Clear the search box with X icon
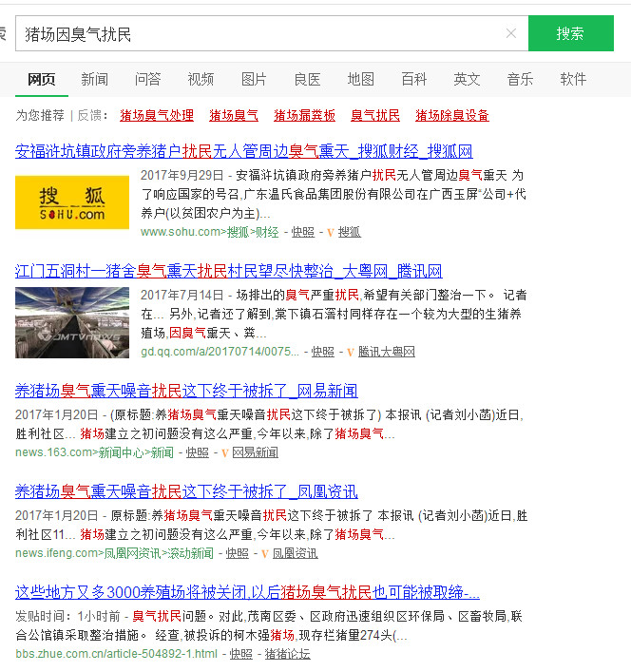 point(510,33)
